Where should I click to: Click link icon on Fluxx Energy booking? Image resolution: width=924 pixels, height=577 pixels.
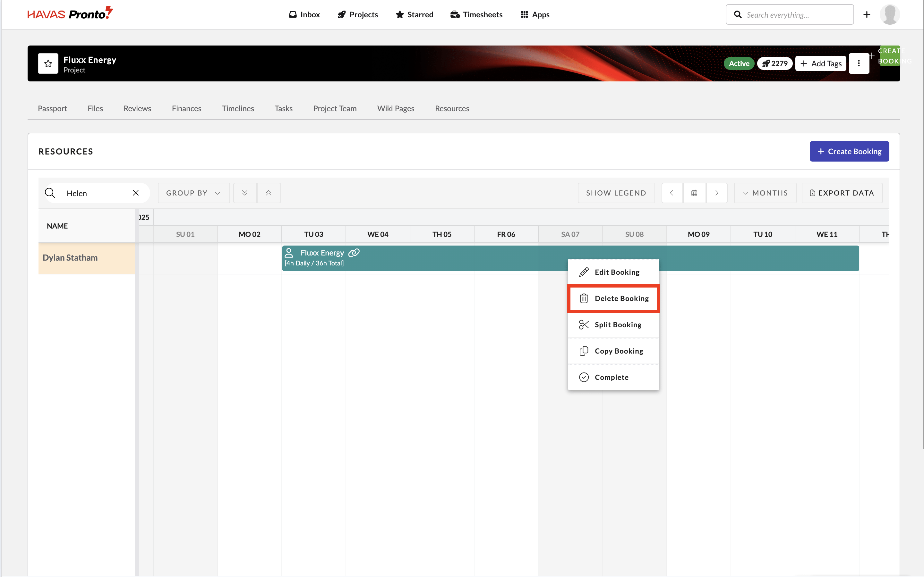(x=354, y=253)
